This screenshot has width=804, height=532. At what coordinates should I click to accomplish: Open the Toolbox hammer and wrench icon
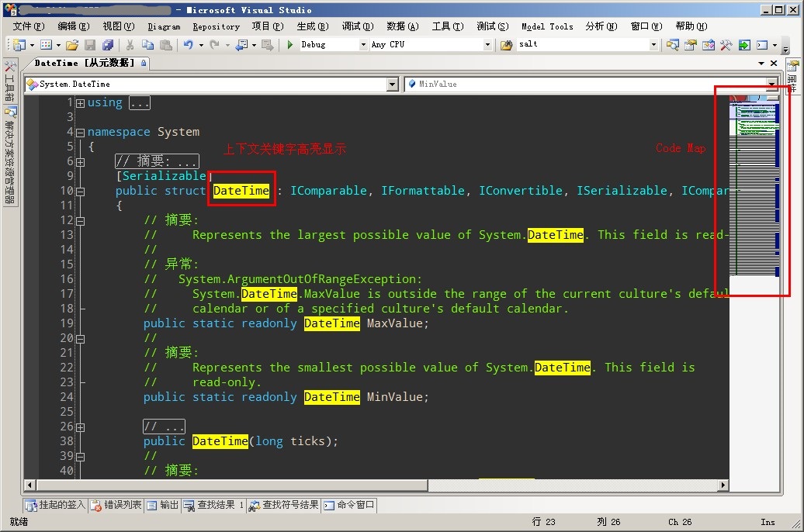coord(726,45)
